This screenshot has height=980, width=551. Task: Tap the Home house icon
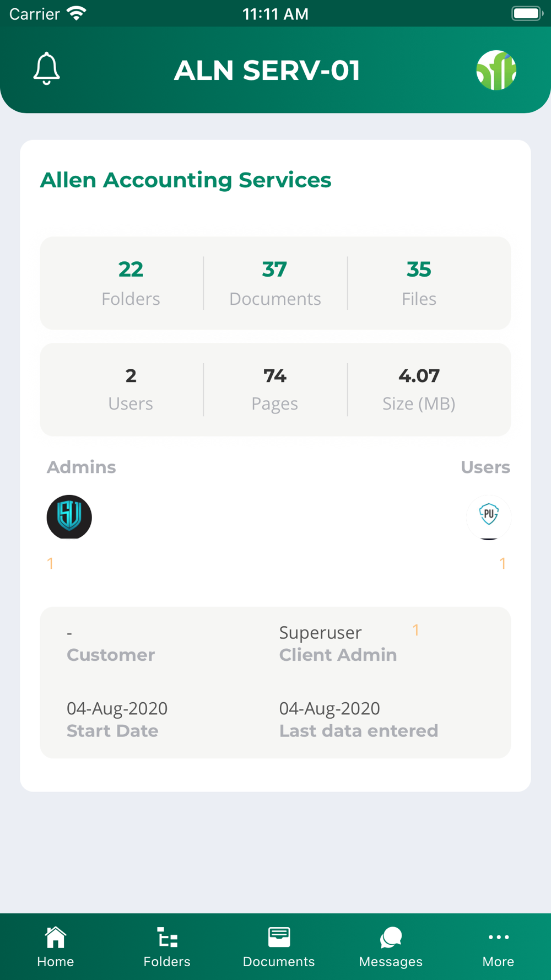(56, 937)
